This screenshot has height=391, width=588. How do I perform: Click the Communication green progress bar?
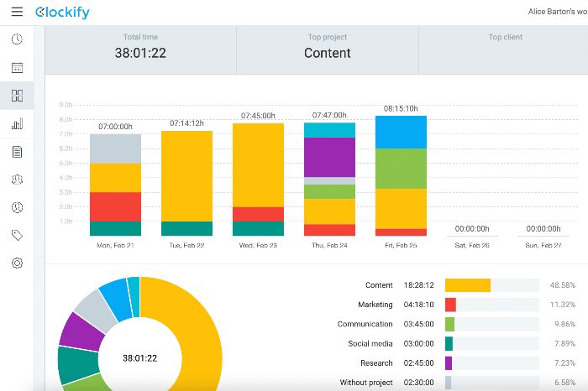pyautogui.click(x=449, y=325)
